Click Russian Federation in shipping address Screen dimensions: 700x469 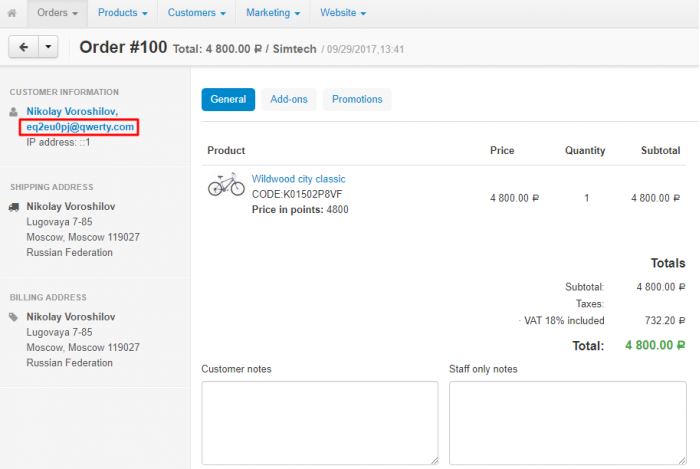point(69,252)
